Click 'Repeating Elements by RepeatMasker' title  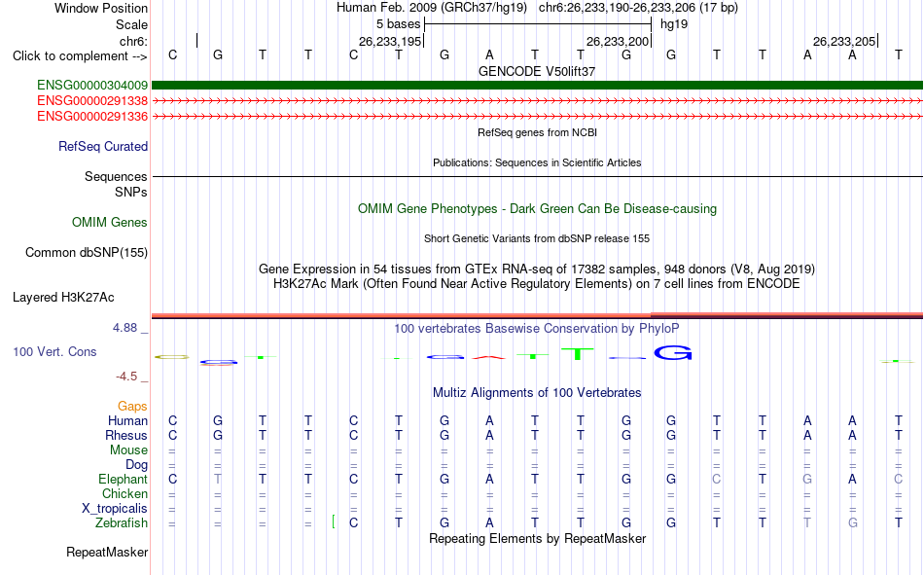tap(537, 538)
